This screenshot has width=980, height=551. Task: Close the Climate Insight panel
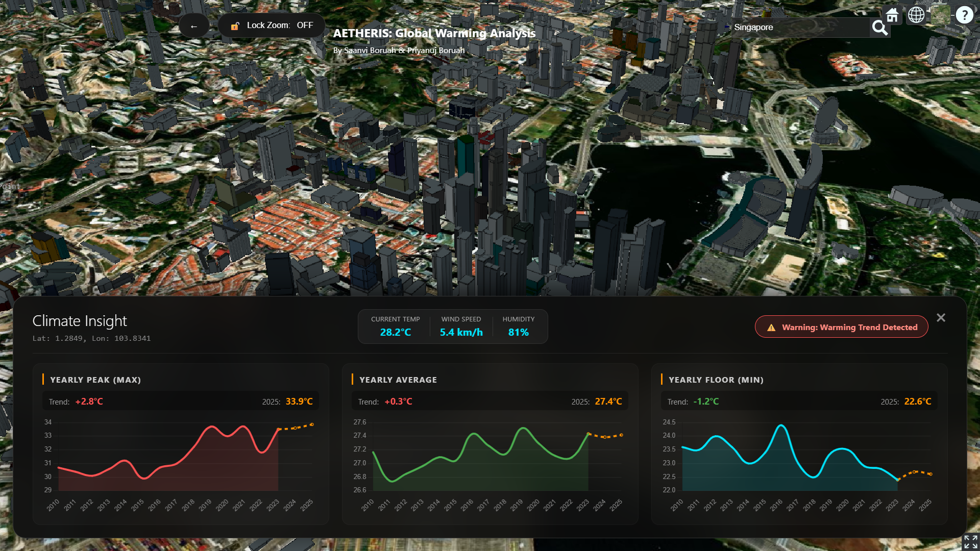click(x=941, y=318)
